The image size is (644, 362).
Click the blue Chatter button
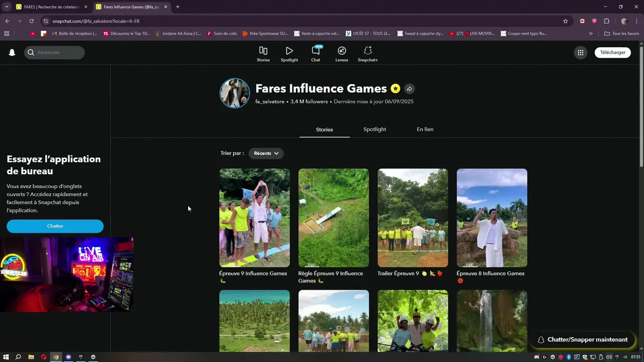(55, 226)
